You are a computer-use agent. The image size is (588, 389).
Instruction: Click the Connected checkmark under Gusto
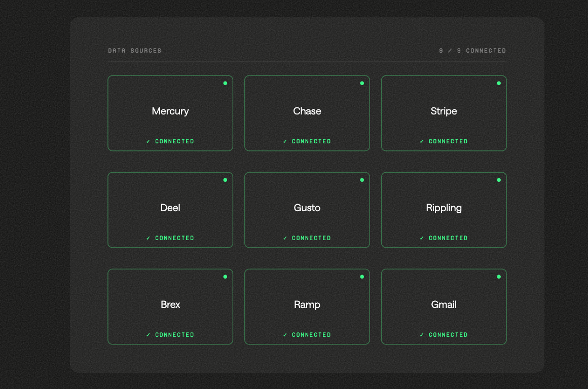(x=285, y=238)
